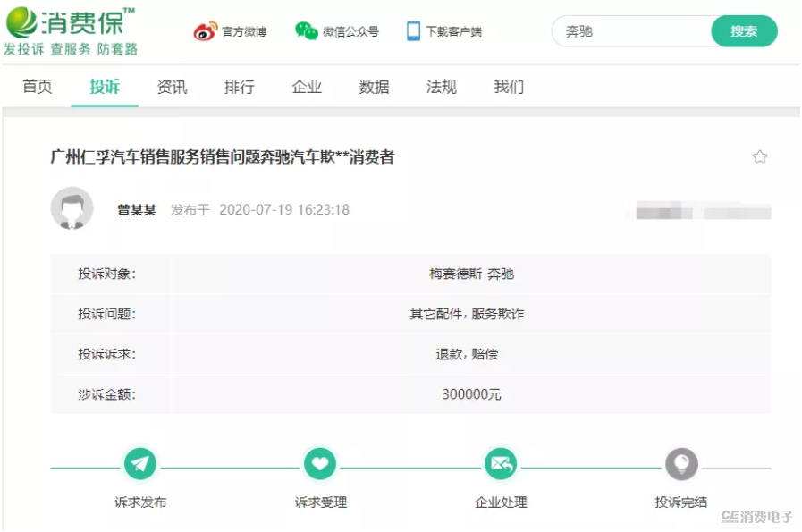Click the green 搜索 button
This screenshot has height=532, width=802.
[744, 31]
